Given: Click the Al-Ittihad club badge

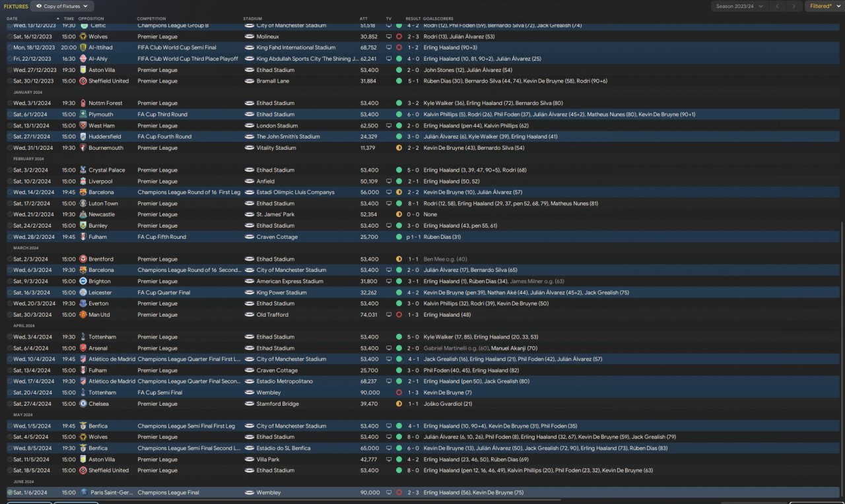Looking at the screenshot, I should (83, 48).
